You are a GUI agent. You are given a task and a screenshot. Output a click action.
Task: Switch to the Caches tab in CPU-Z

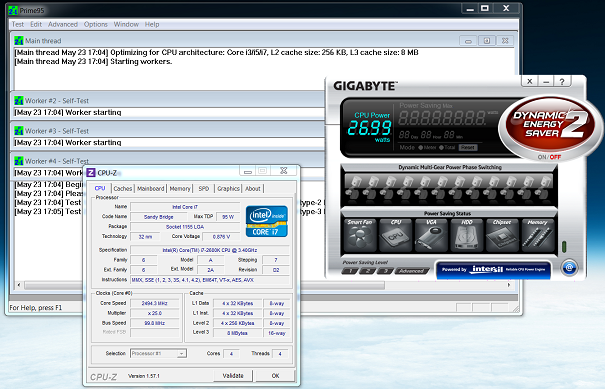click(123, 188)
